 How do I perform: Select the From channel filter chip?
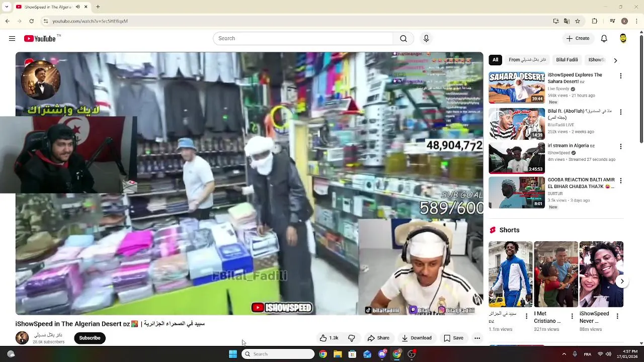pos(527,60)
